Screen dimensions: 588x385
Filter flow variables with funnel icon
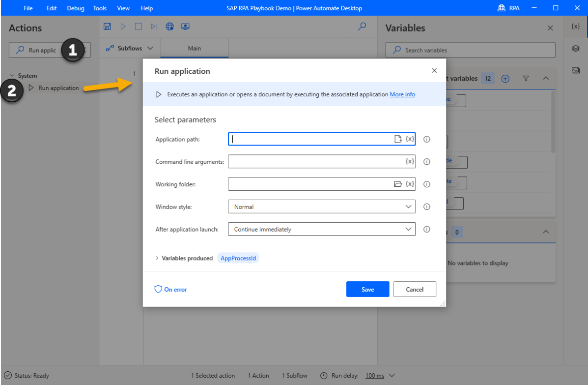526,79
